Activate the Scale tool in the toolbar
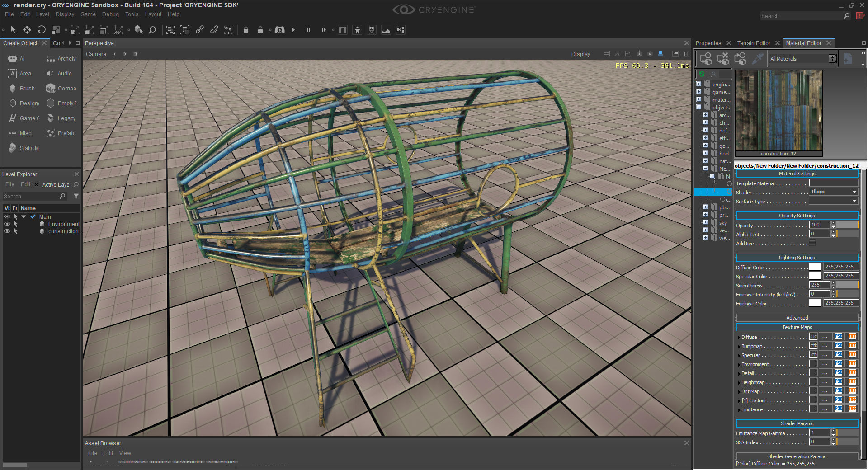This screenshot has width=868, height=470. click(x=56, y=30)
